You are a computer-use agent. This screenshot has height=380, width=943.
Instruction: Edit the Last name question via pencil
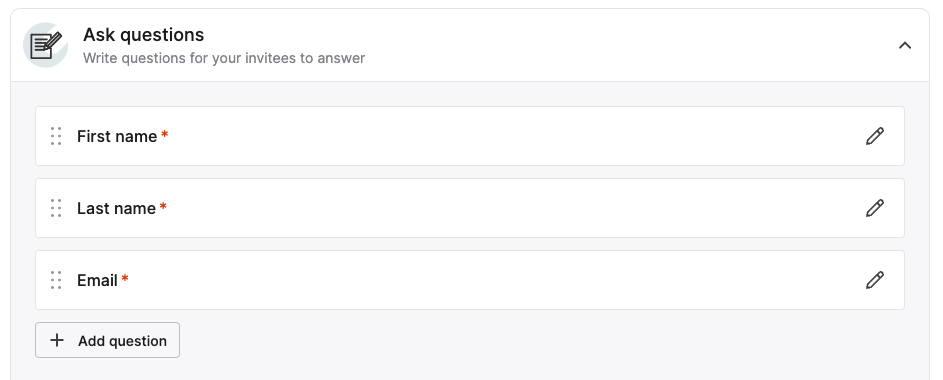tap(874, 208)
